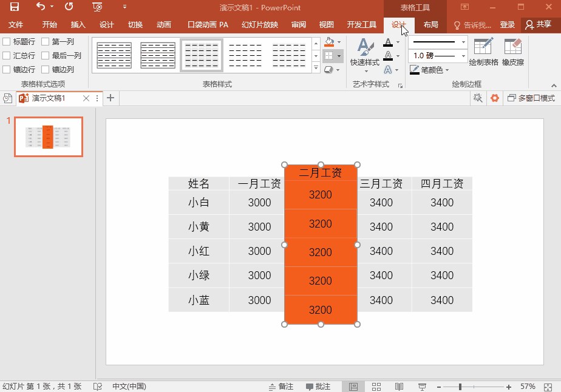The width and height of the screenshot is (561, 392).
Task: Expand the table styles gallery more arrow
Action: point(316,69)
